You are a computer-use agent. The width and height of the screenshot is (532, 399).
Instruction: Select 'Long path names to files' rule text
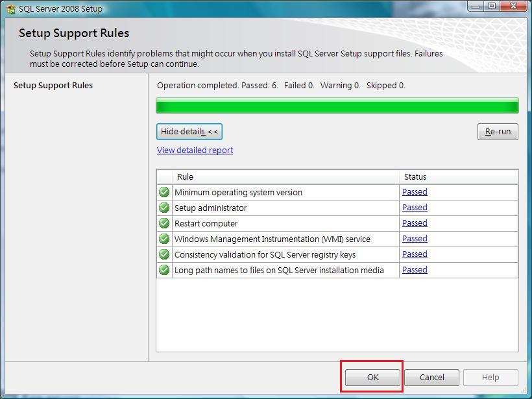point(279,271)
